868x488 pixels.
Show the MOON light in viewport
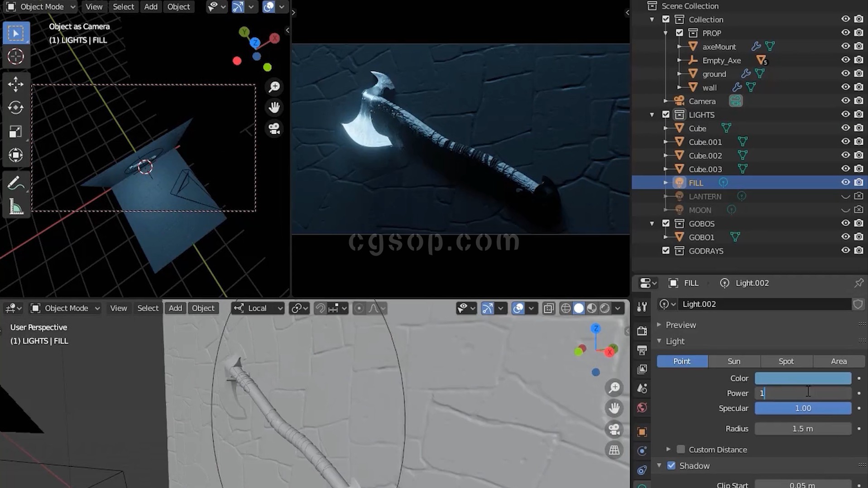click(x=845, y=210)
